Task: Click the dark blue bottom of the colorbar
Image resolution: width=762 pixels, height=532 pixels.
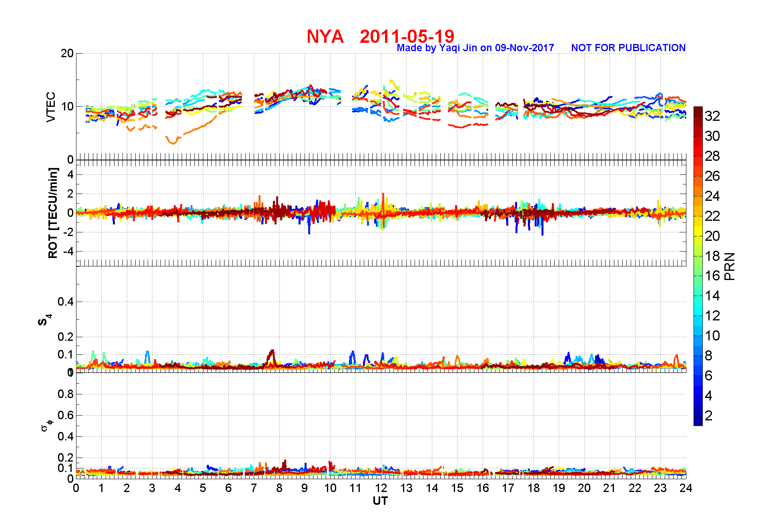Action: (698, 421)
